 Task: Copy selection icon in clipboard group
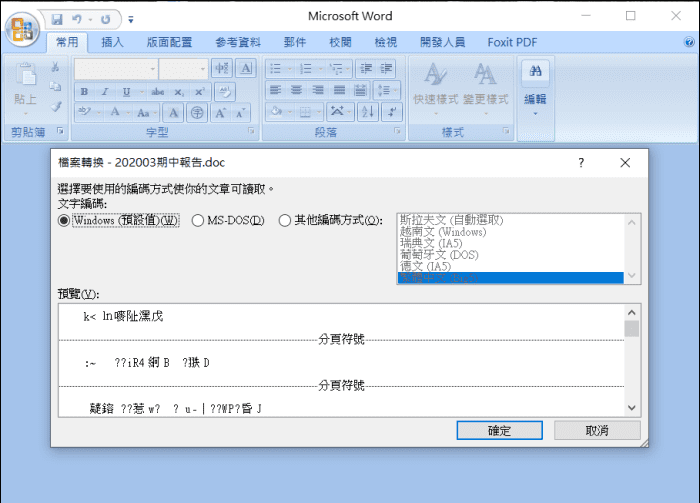coord(55,87)
